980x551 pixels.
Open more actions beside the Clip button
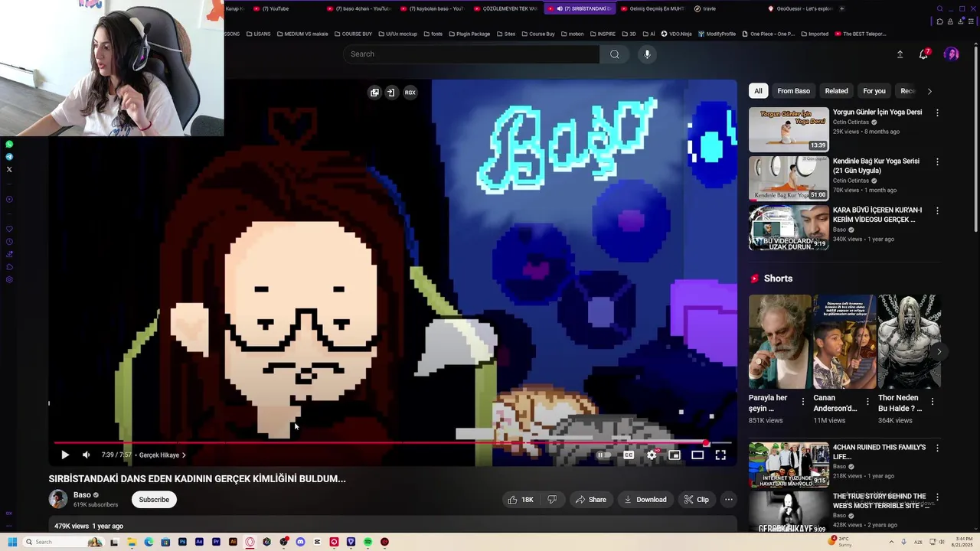(729, 500)
